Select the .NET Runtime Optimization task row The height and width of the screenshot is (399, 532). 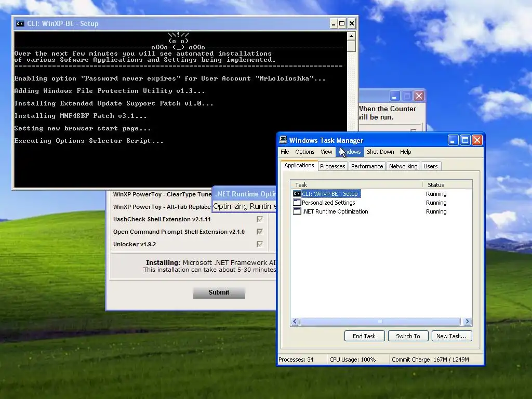coord(381,211)
